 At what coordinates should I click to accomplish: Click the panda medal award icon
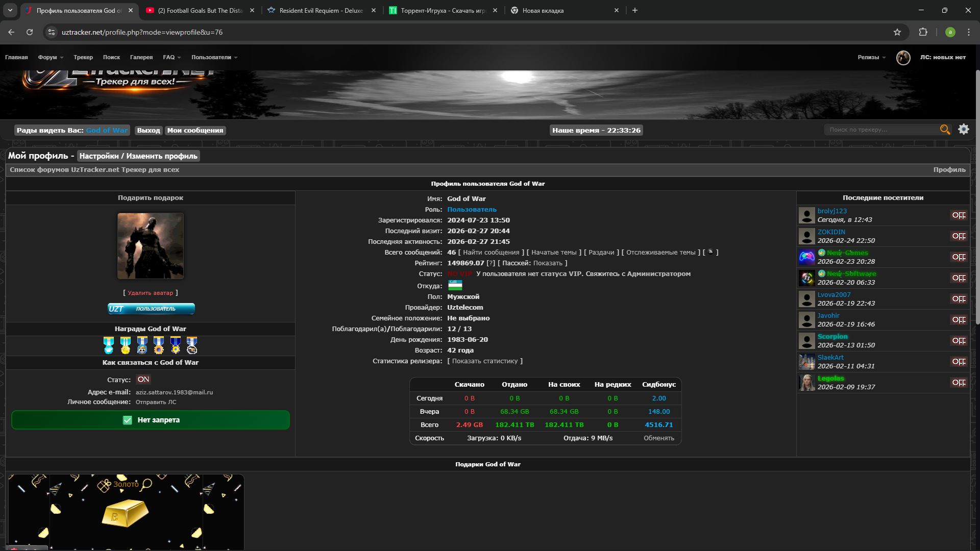click(x=142, y=345)
